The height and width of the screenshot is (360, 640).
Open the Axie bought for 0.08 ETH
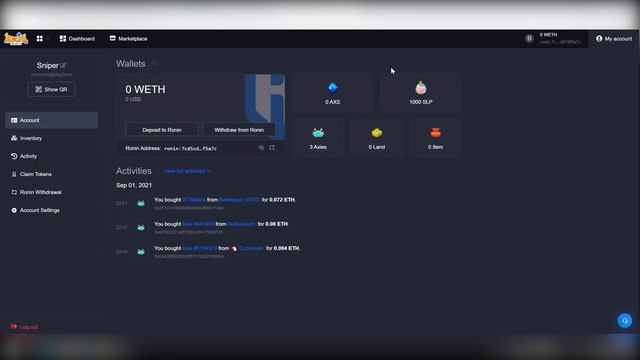click(x=198, y=224)
